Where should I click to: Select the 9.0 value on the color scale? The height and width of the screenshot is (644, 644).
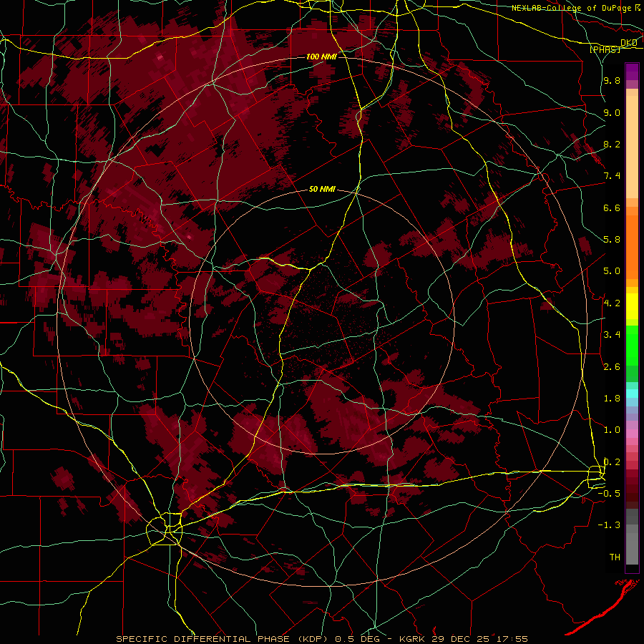click(612, 112)
